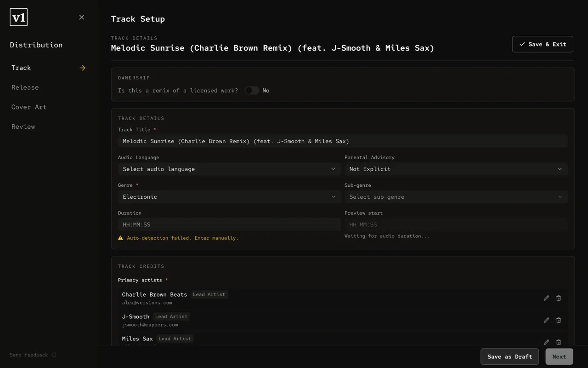
Task: Toggle the licensed remix switch
Action: click(x=252, y=91)
